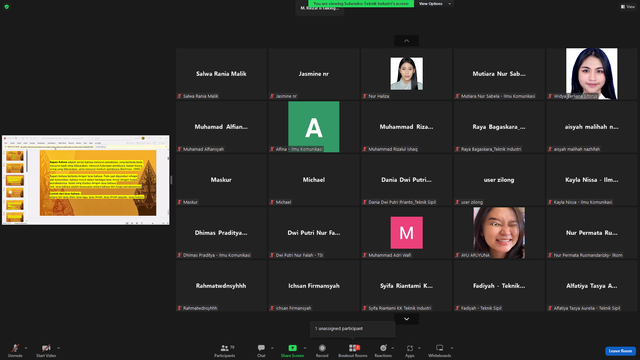Open the Participants panel
This screenshot has height=360, width=640.
[224, 350]
